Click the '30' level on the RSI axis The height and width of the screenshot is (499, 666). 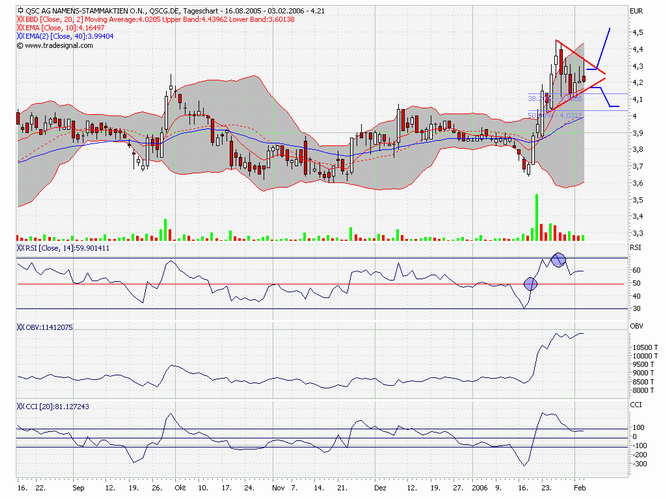(x=636, y=309)
